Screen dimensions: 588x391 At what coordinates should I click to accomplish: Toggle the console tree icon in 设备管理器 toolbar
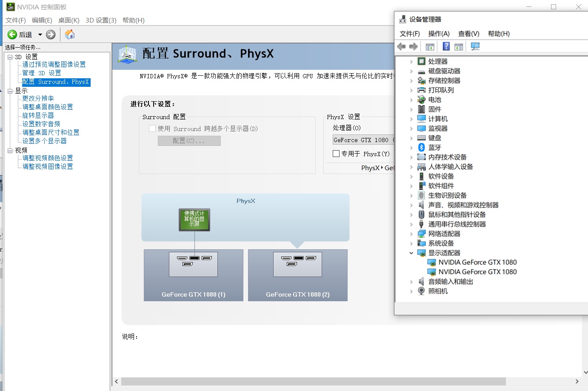430,47
